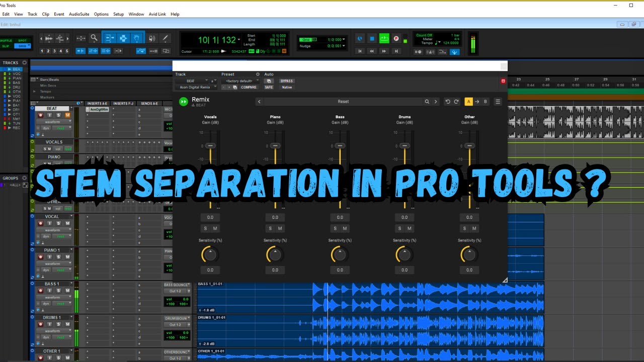Open the BASS 1 waveform view dropdown
Image resolution: width=644 pixels, height=362 pixels.
(x=54, y=297)
